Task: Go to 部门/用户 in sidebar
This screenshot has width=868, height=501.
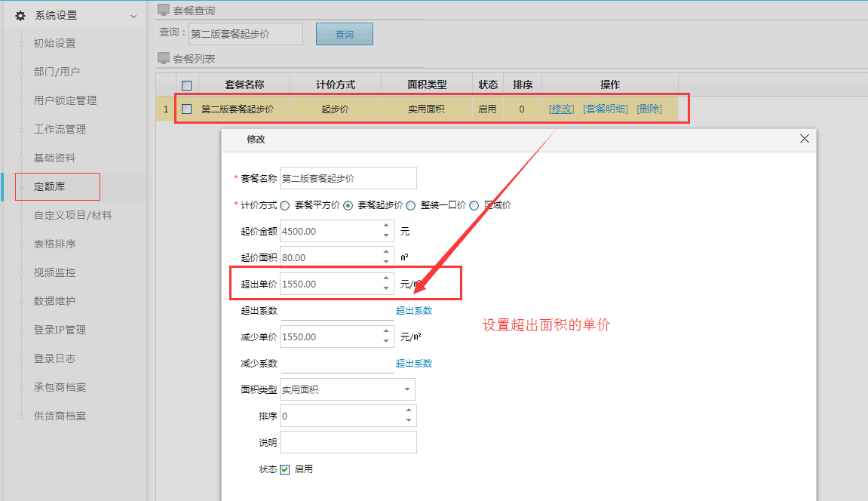Action: pyautogui.click(x=57, y=72)
